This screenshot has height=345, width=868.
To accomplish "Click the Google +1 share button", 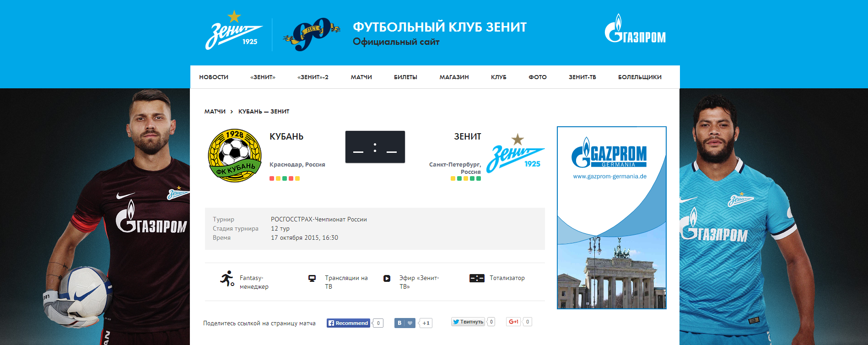I will pyautogui.click(x=513, y=322).
